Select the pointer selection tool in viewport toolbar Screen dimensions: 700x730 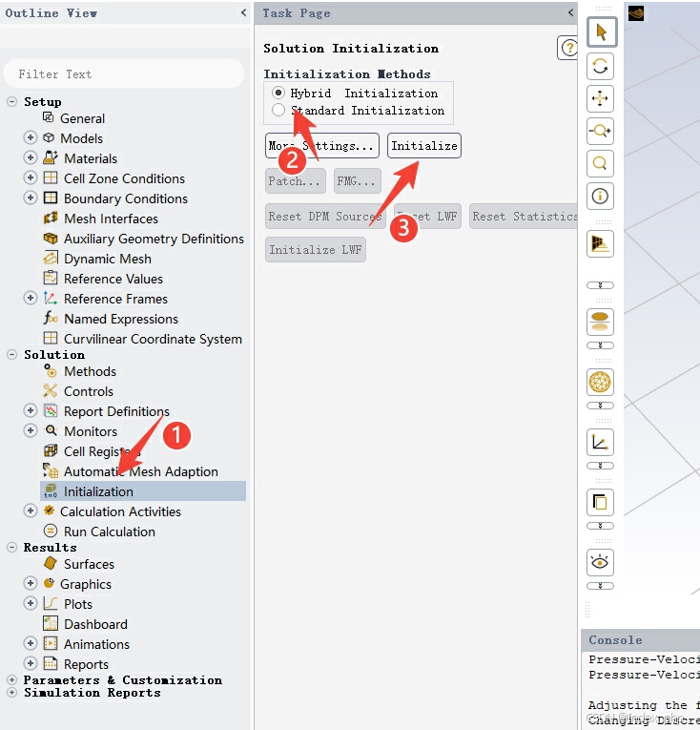coord(602,32)
